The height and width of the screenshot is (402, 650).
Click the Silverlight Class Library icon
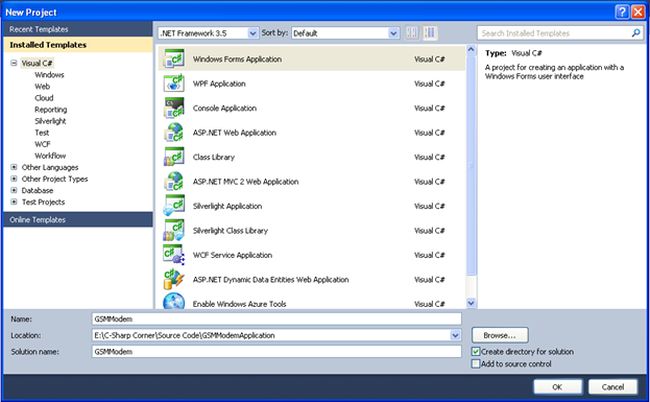coord(174,230)
